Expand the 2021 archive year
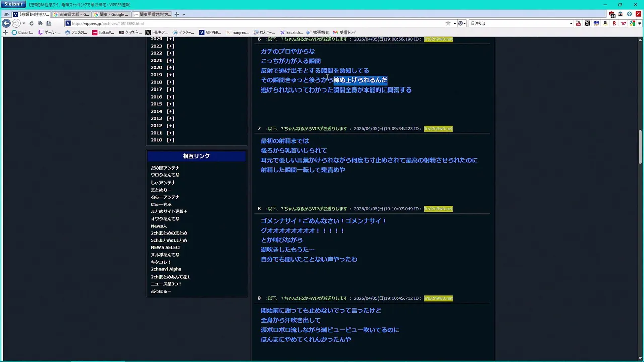 pyautogui.click(x=170, y=60)
